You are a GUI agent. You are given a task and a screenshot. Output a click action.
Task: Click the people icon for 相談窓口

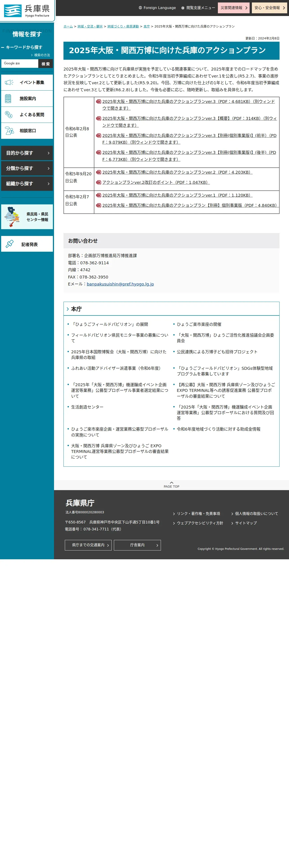point(9,131)
